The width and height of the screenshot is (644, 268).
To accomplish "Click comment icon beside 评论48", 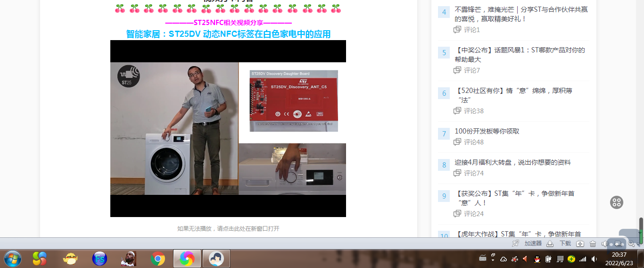I will point(457,142).
